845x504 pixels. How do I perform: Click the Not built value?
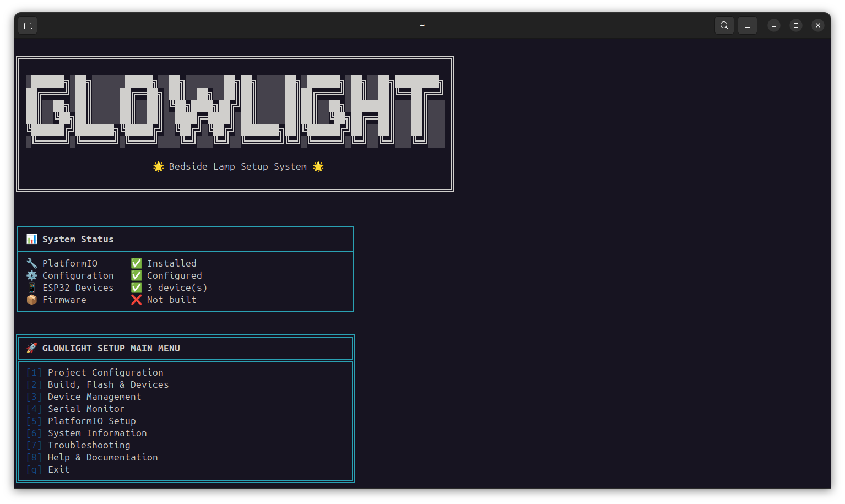[x=172, y=300]
